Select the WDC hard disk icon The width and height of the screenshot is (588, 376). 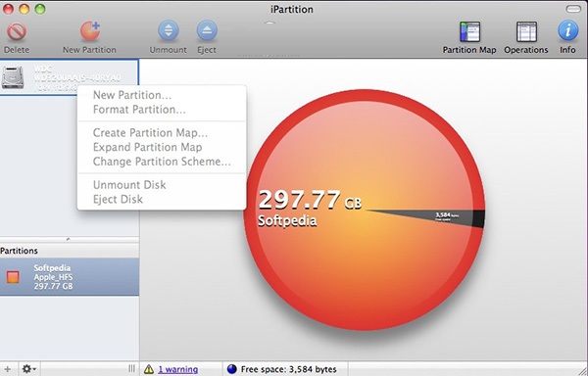[x=13, y=77]
